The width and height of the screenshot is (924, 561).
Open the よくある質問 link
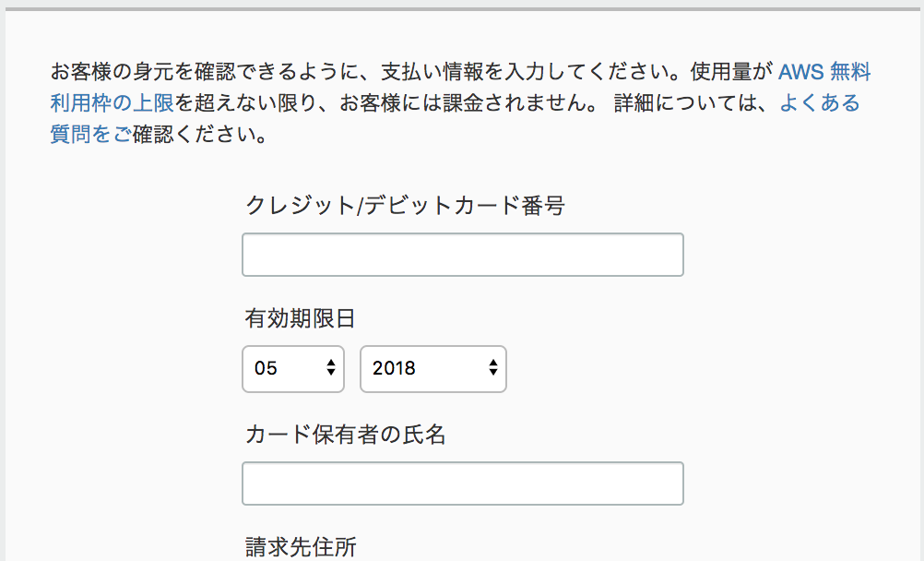tap(819, 102)
